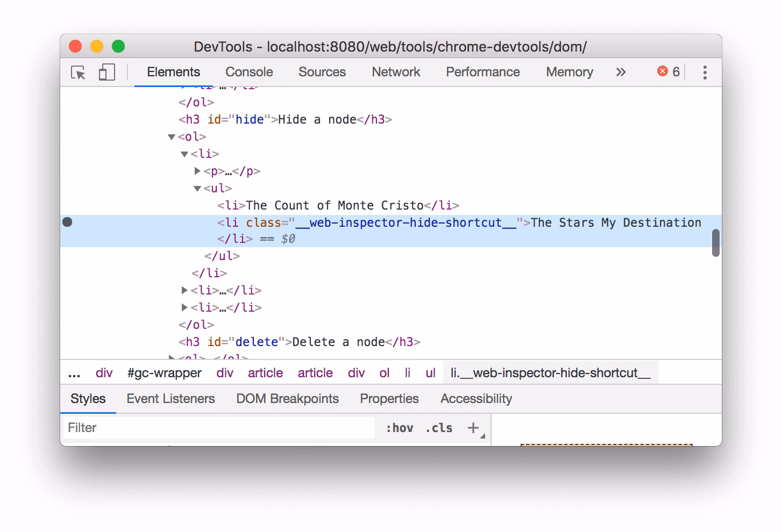Select the second article breadcrumb
This screenshot has width=782, height=532.
point(315,373)
